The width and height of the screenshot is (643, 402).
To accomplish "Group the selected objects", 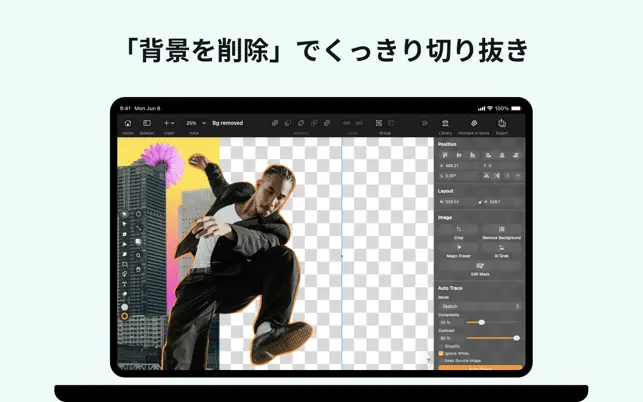I will tap(379, 123).
